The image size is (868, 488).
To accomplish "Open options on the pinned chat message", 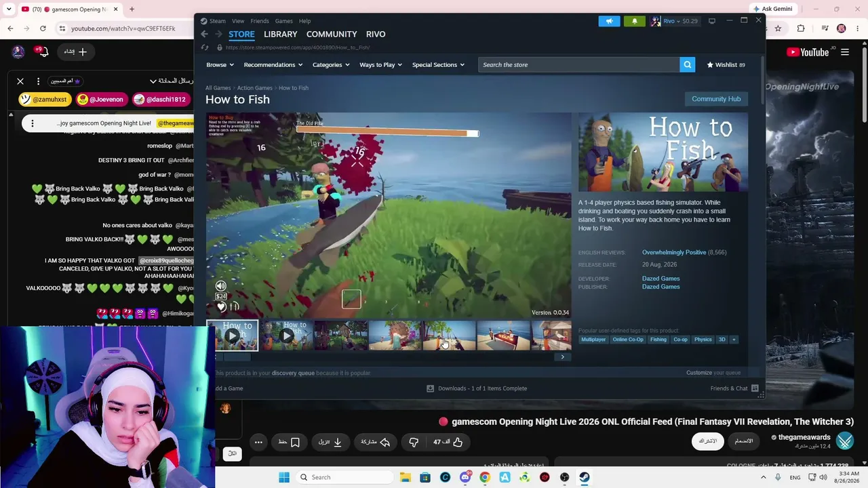I will pos(32,123).
